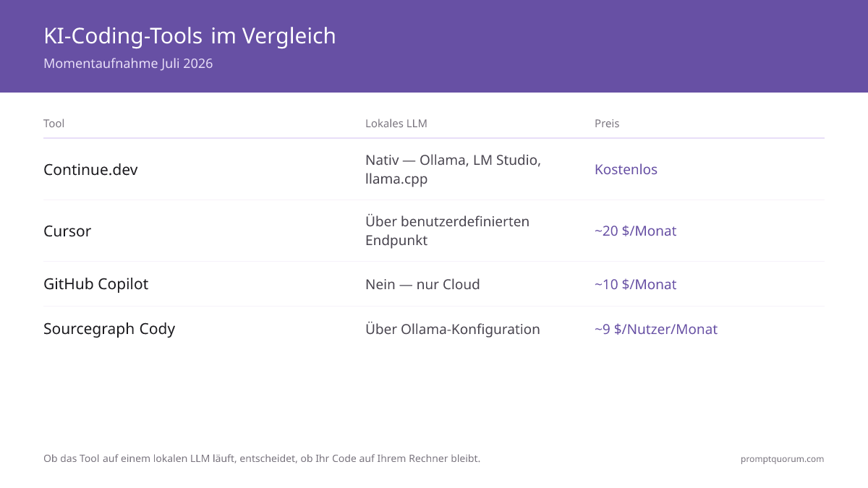Viewport: 868px width, 488px height.
Task: Click the 'Tool' column header
Action: pyautogui.click(x=54, y=124)
